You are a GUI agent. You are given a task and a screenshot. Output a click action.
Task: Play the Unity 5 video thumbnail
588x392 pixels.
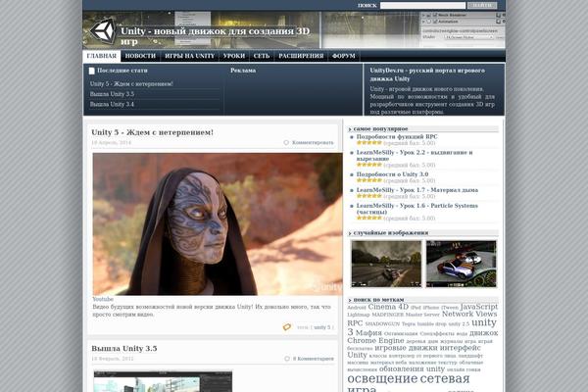tap(218, 224)
